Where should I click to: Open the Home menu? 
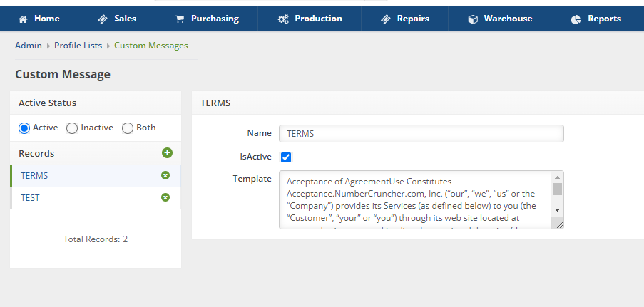coord(39,19)
